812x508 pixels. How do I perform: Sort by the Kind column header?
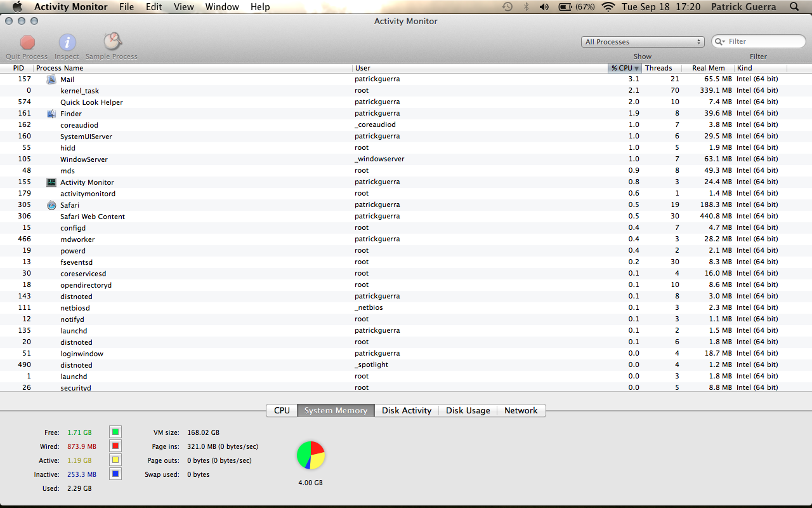[760, 68]
